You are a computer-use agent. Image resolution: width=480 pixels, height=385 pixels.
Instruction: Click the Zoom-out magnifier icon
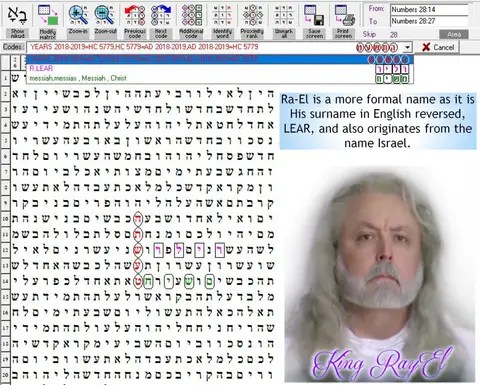[x=105, y=15]
